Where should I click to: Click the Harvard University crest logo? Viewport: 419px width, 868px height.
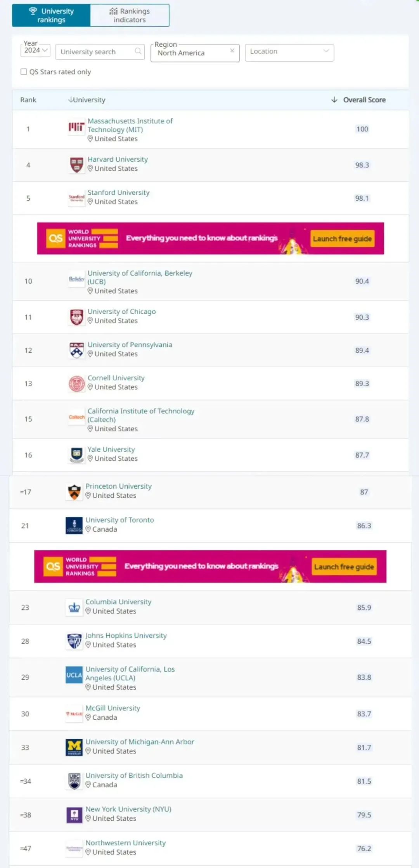pos(76,165)
